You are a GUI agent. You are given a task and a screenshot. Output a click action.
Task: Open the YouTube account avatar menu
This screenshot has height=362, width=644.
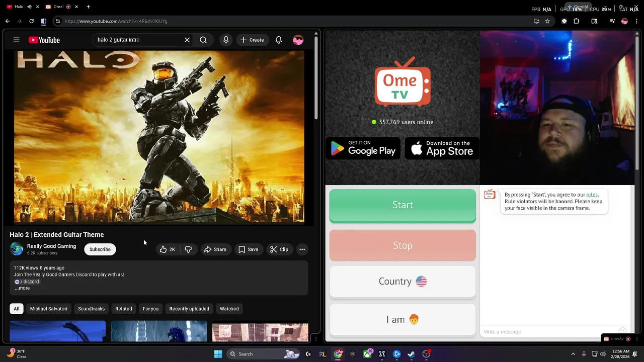click(298, 40)
